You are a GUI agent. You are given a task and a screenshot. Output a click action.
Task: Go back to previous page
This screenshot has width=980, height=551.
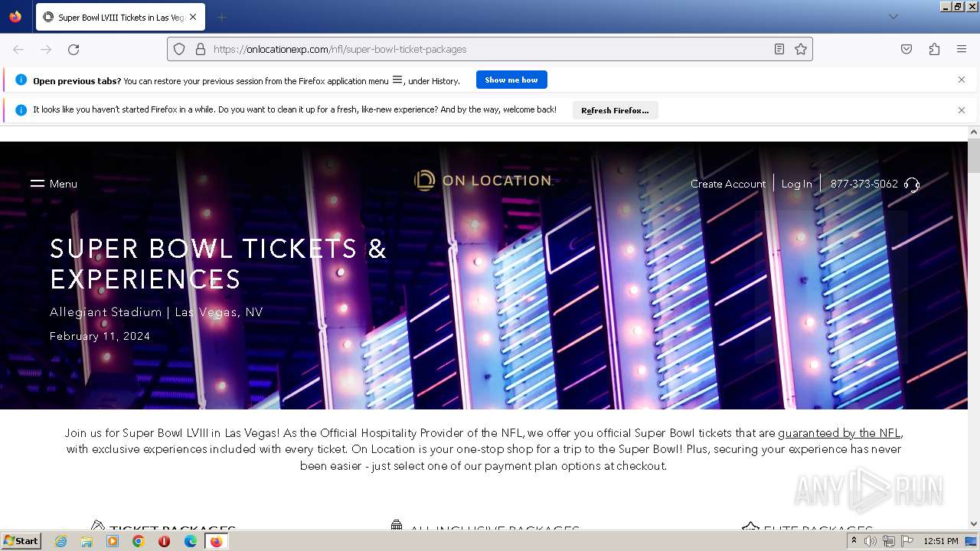(x=18, y=49)
